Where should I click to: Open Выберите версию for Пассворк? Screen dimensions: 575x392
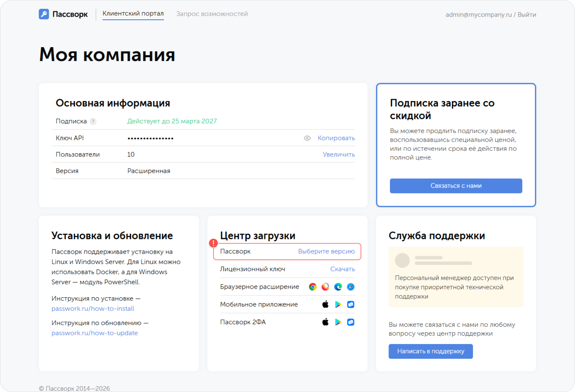coord(326,251)
